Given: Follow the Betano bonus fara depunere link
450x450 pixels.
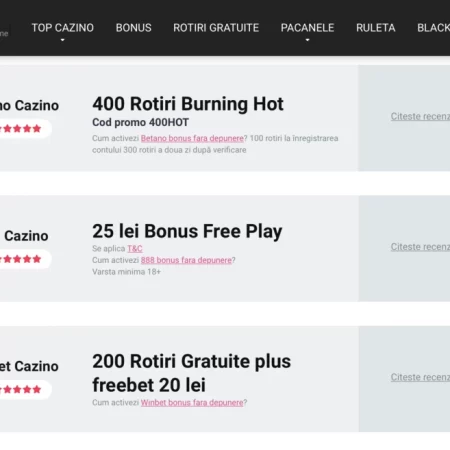Looking at the screenshot, I should coord(192,138).
